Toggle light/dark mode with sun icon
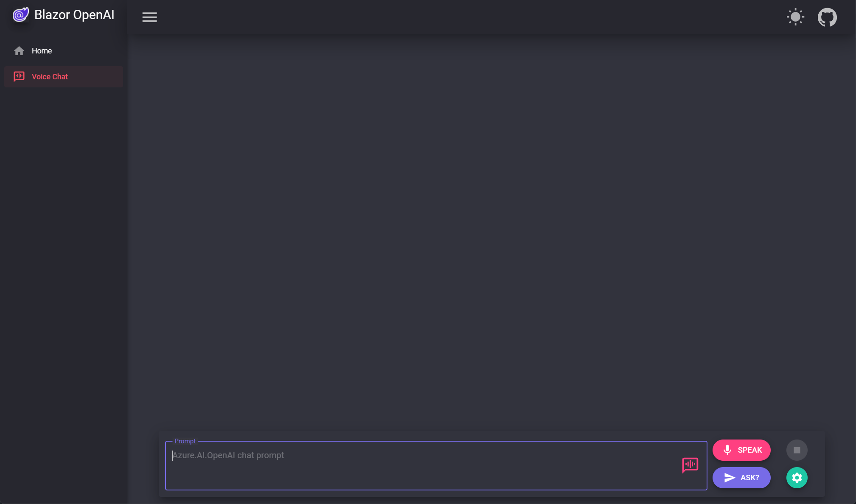Screen dimensions: 856x504 pos(795,17)
